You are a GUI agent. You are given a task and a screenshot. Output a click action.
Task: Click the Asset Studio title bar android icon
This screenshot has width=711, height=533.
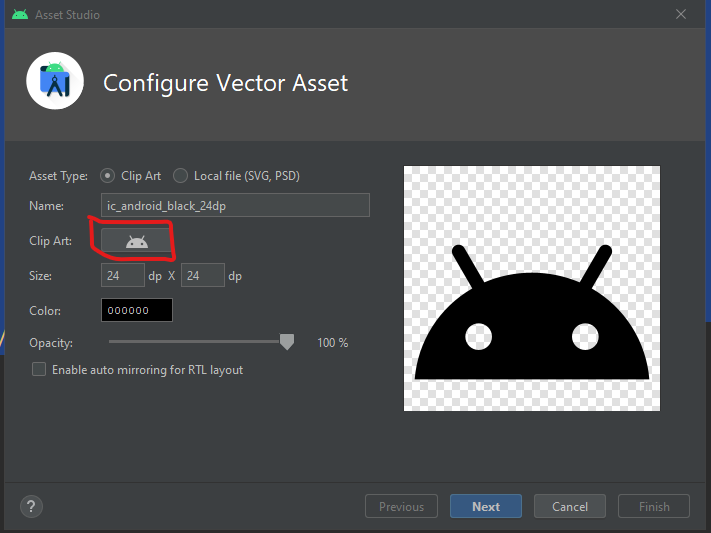[19, 15]
